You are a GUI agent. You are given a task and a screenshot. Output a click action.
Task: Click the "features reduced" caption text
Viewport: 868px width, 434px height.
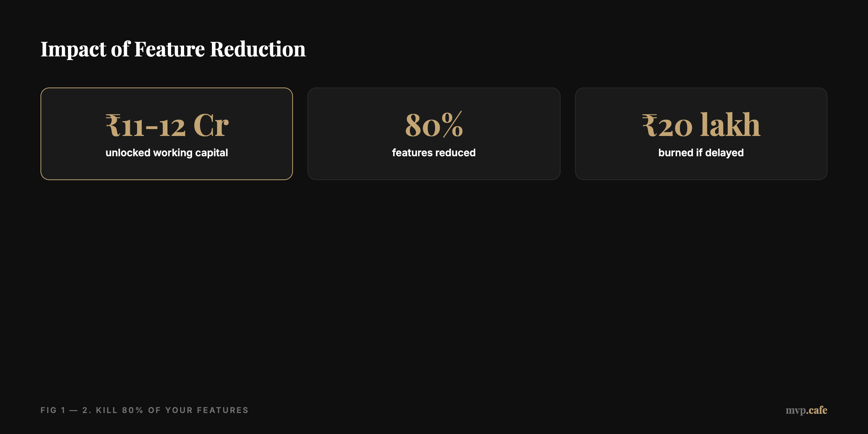coord(434,153)
